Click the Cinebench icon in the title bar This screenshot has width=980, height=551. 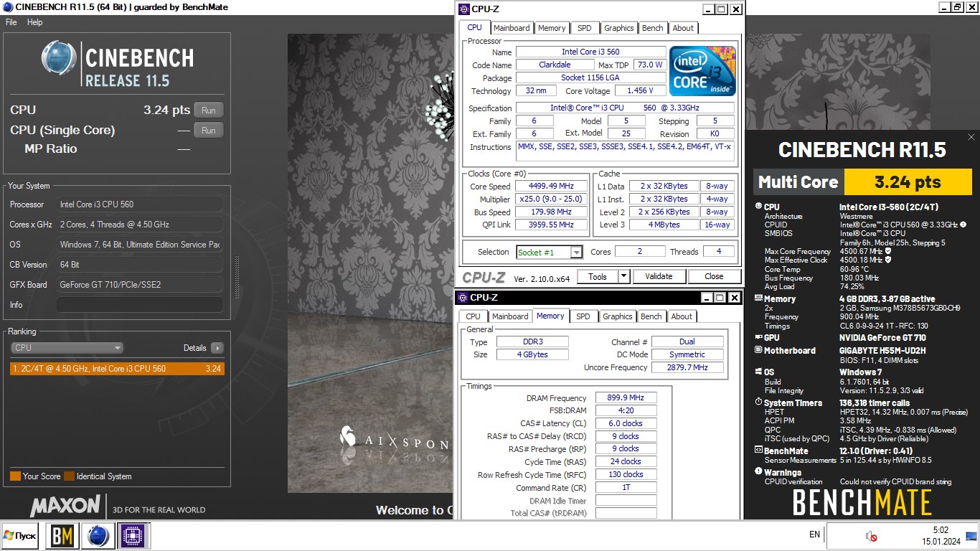[6, 7]
